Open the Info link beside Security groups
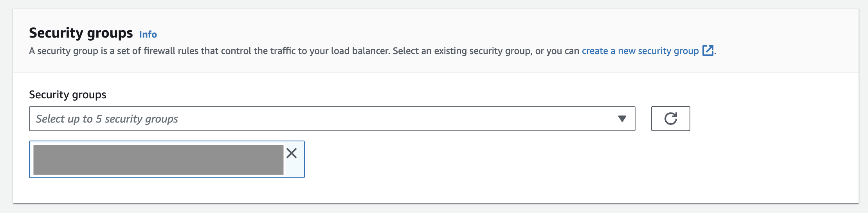 tap(148, 34)
